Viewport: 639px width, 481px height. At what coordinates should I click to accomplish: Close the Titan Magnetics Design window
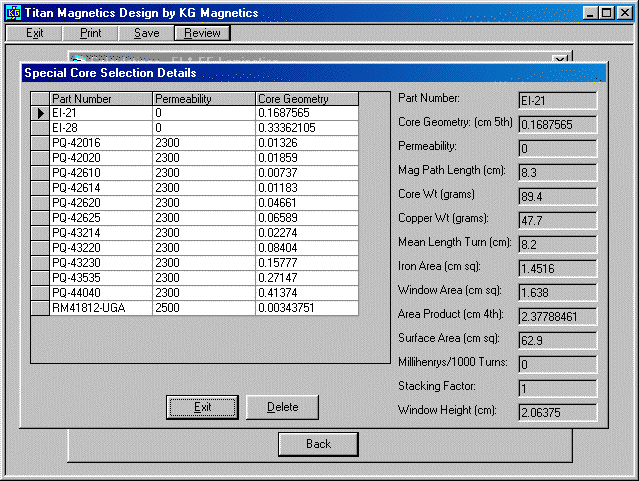(624, 13)
